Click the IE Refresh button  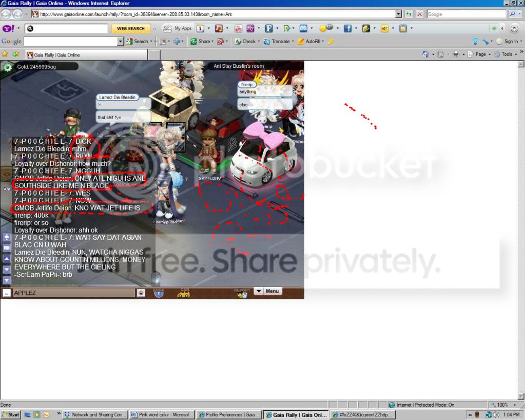(409, 14)
